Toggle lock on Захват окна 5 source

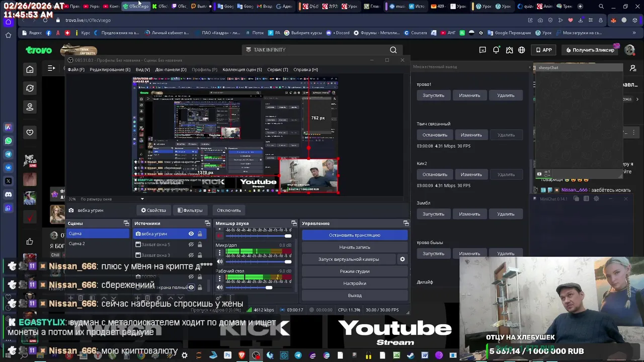[200, 244]
